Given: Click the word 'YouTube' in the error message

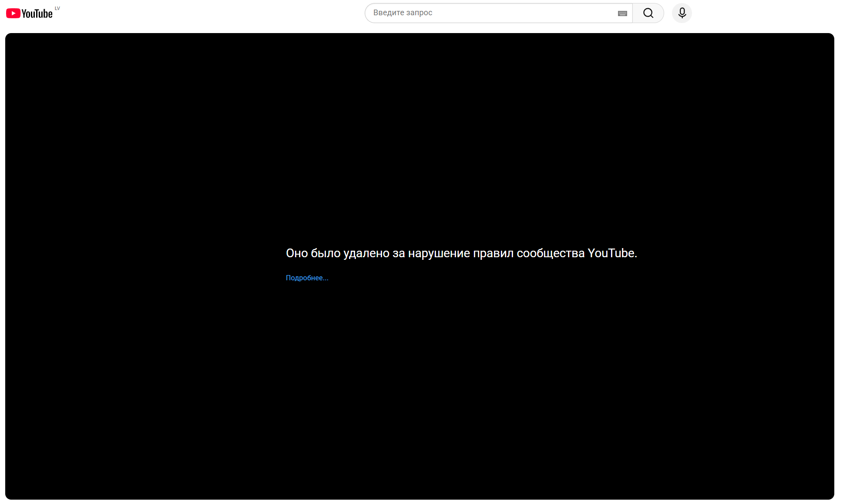Looking at the screenshot, I should click(x=611, y=253).
